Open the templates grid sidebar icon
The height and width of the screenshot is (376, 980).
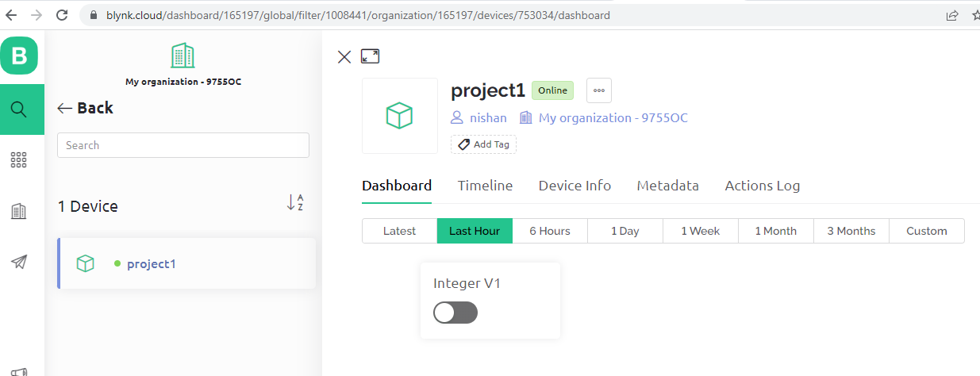[19, 160]
